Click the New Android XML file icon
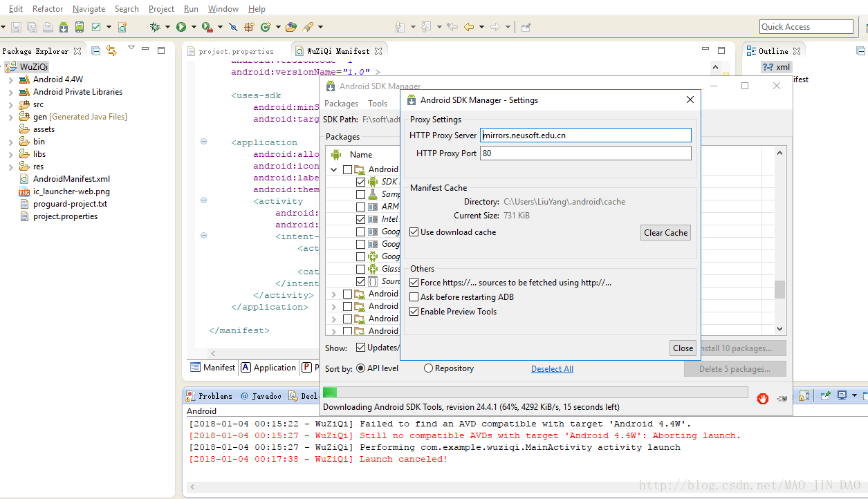Image resolution: width=868 pixels, height=499 pixels. click(122, 27)
